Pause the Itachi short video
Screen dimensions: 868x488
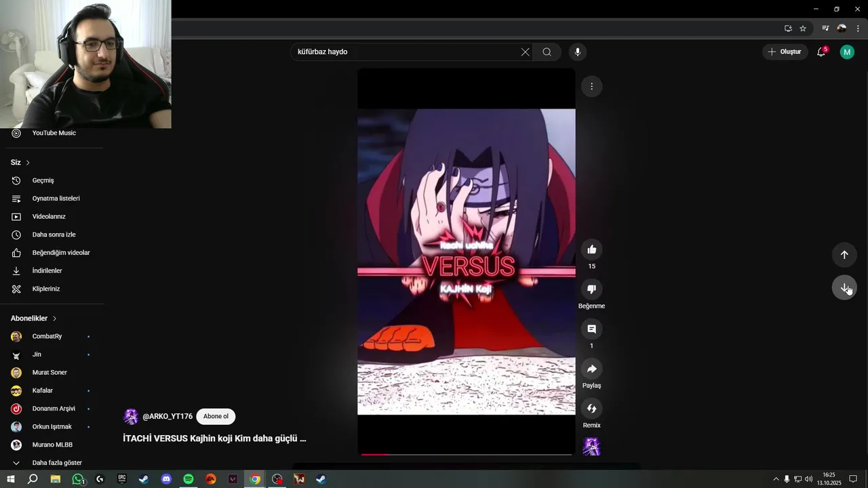(x=467, y=262)
